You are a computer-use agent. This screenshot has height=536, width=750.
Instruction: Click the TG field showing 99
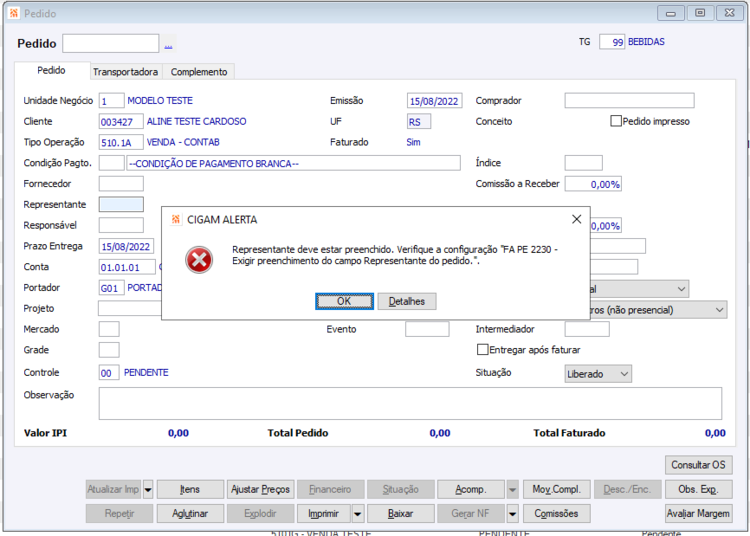click(x=612, y=42)
